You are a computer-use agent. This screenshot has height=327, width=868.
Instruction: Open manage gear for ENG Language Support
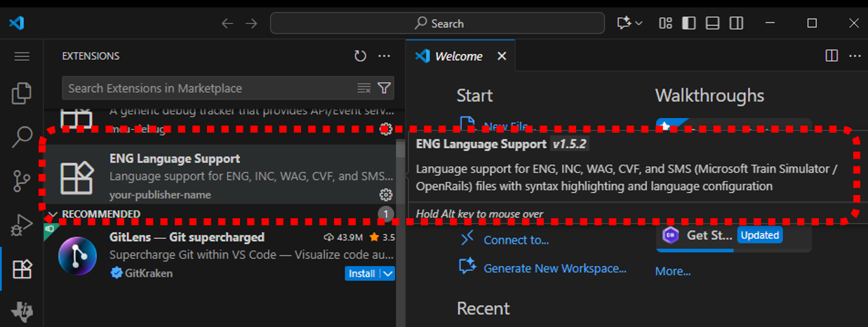coord(386,194)
